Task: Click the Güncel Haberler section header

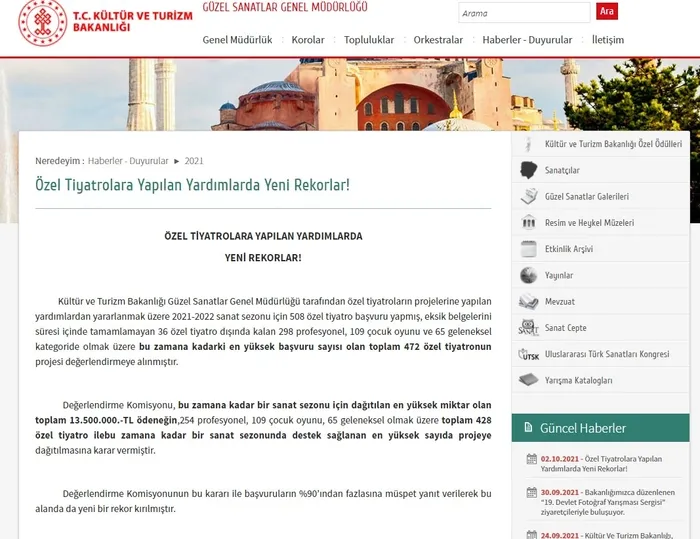Action: coord(600,428)
